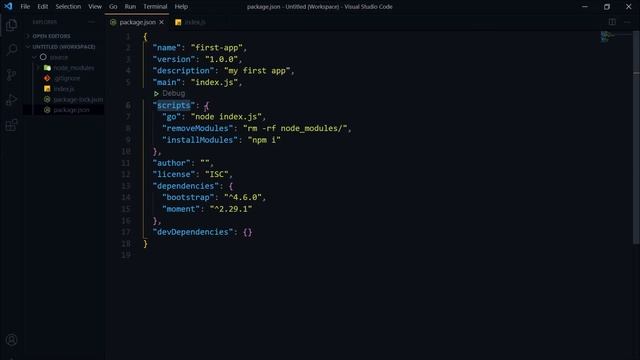The height and width of the screenshot is (360, 640).
Task: Click the "moment" dependency key
Action: coord(181,209)
